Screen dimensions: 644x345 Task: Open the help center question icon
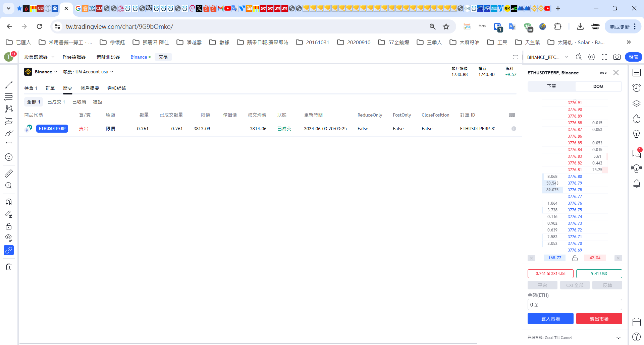coord(637,337)
